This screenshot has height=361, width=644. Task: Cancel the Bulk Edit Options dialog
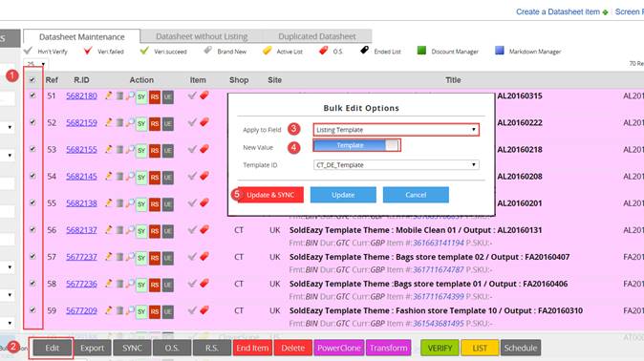pos(416,195)
